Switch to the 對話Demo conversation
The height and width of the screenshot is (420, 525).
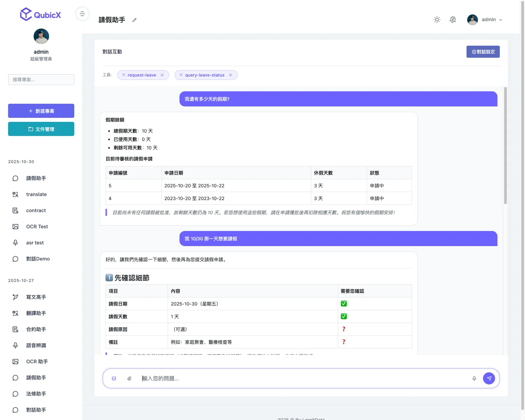coord(38,259)
